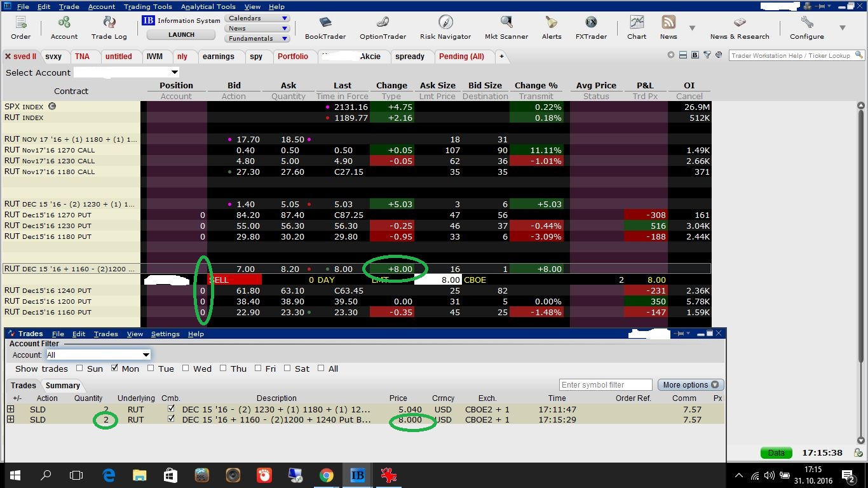
Task: Click the green Data status button
Action: click(x=776, y=452)
